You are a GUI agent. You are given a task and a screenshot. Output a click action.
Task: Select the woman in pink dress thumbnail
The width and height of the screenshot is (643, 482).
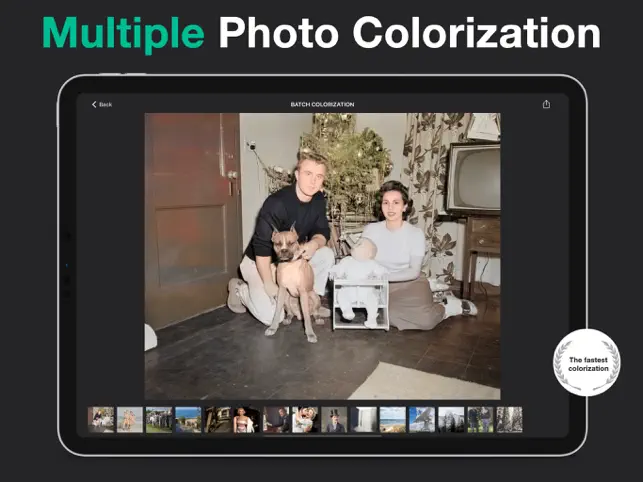247,419
